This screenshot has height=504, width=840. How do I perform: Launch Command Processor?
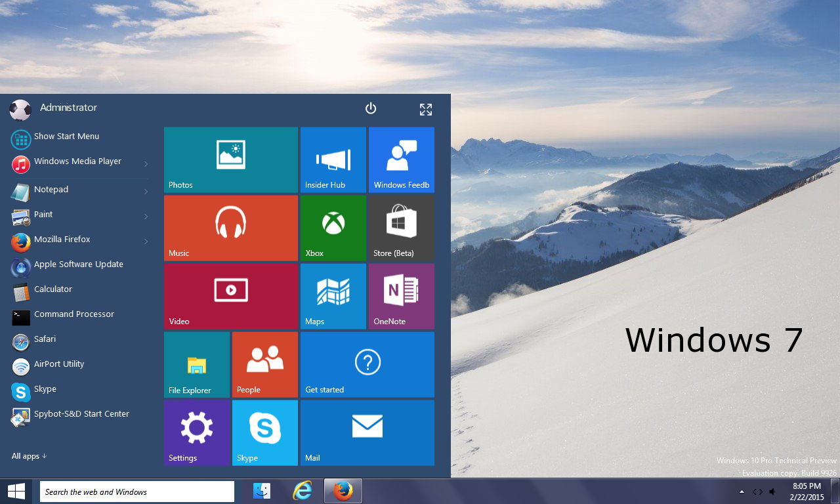79,316
